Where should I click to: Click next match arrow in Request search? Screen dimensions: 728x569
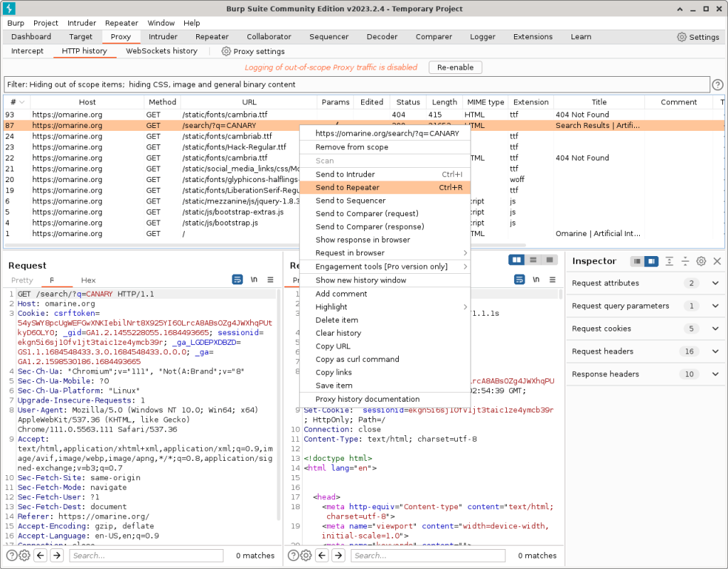point(57,555)
